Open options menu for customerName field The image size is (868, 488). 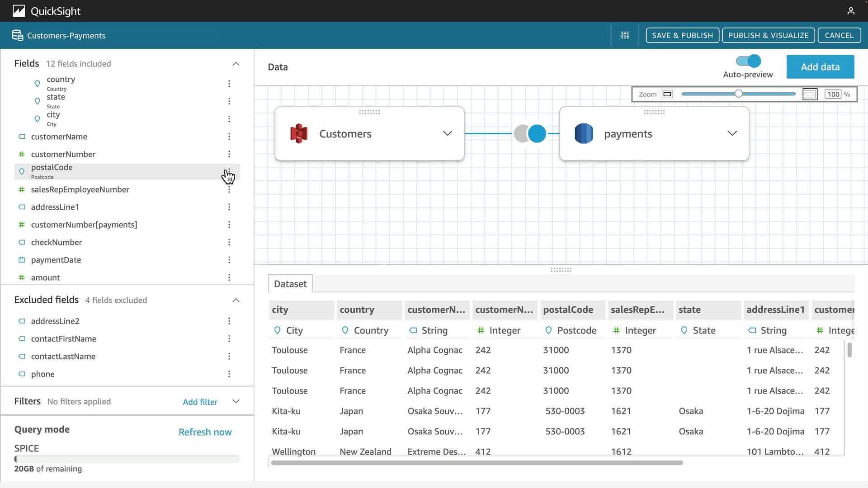point(229,136)
